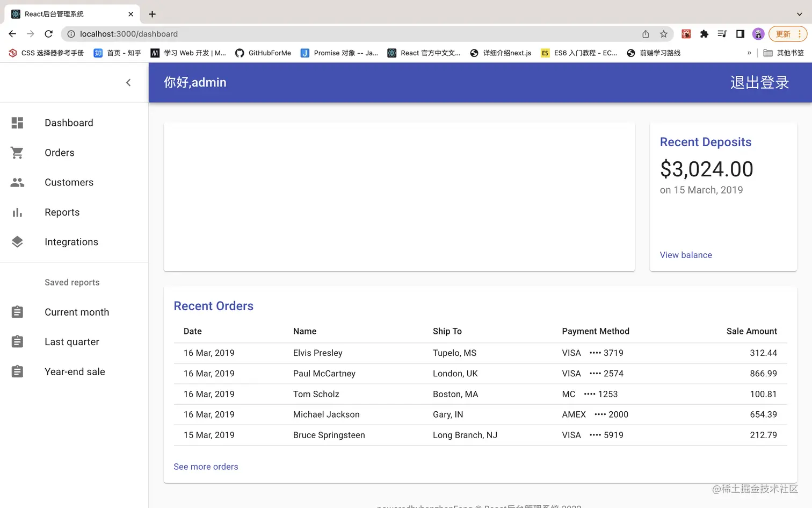Image resolution: width=812 pixels, height=508 pixels.
Task: Go to the Integrations menu item
Action: 74,242
